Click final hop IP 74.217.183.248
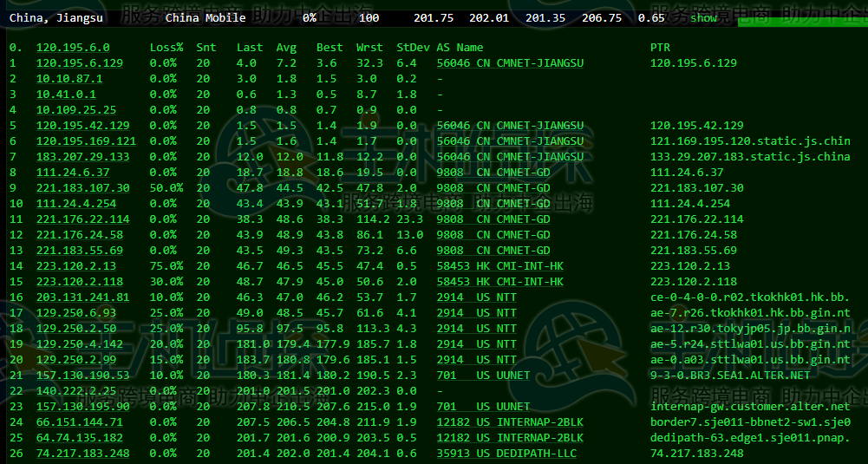This screenshot has width=868, height=464. (83, 454)
